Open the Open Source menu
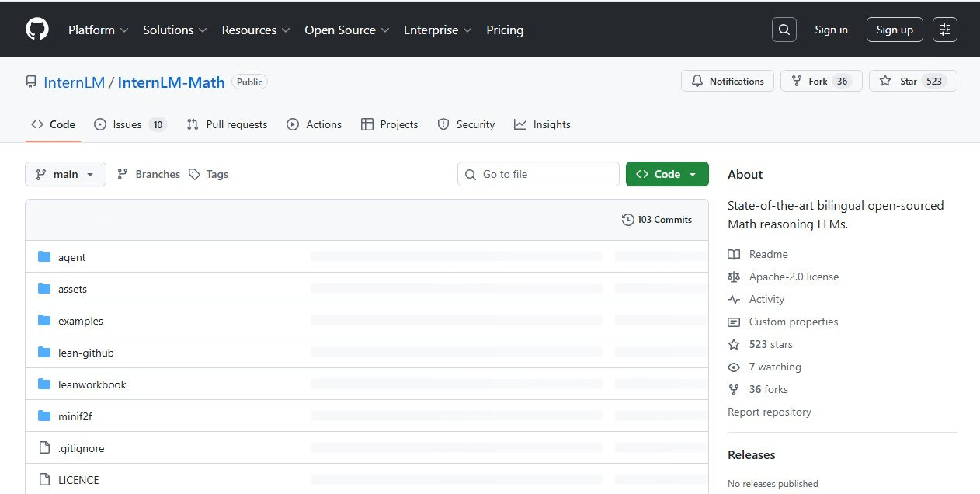The image size is (980, 494). point(346,30)
